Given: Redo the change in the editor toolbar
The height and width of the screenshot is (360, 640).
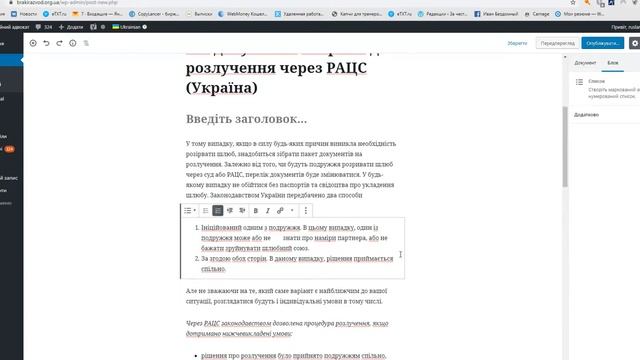Looking at the screenshot, I should point(60,43).
